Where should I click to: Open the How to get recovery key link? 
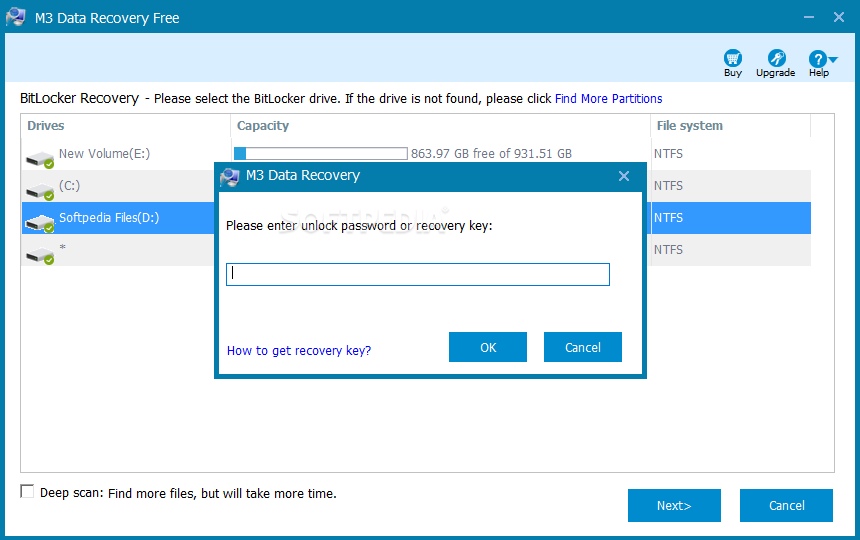299,351
